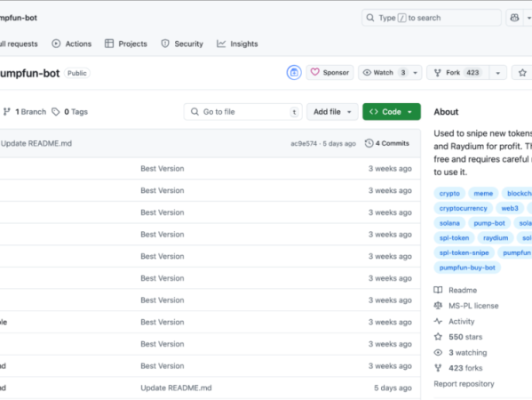Open the MS-PL license scale icon

coord(438,306)
